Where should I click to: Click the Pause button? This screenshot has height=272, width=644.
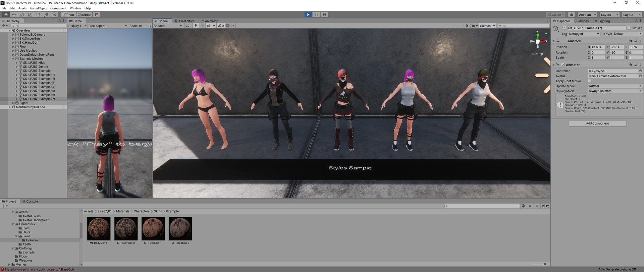pos(316,15)
